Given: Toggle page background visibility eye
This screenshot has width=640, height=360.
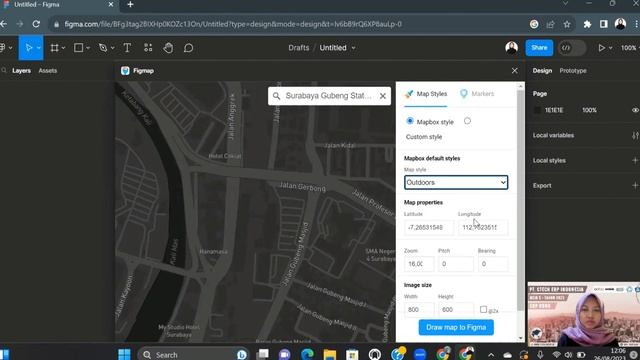Looking at the screenshot, I should click(635, 110).
